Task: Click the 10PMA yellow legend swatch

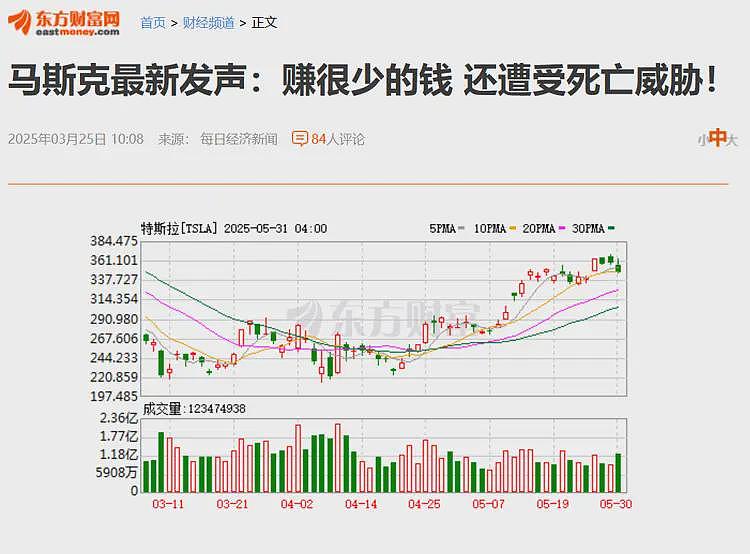Action: point(513,229)
